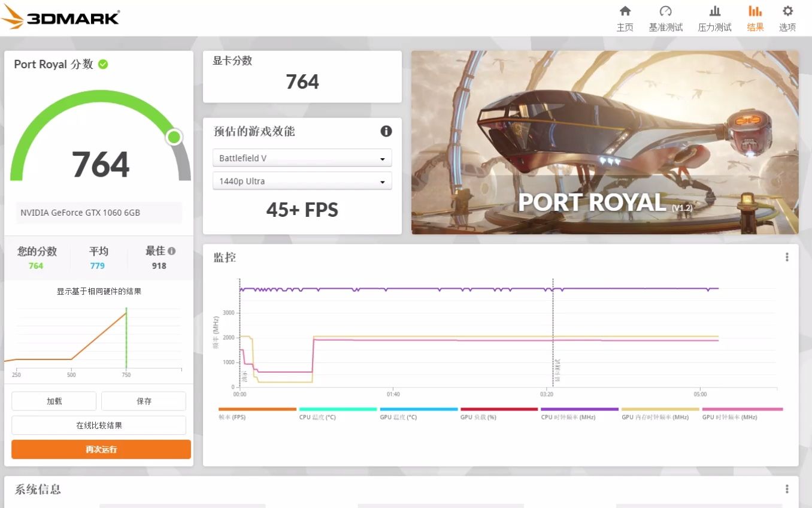The width and height of the screenshot is (812, 508).
Task: Toggle the GPU 时钟频率 pink legend swatch
Action: coord(743,409)
